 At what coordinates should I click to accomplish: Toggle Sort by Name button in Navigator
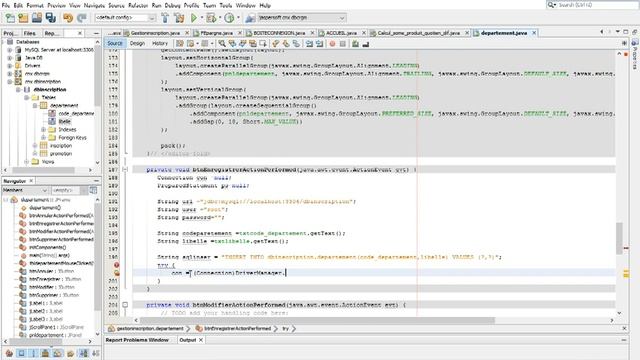pos(83,353)
